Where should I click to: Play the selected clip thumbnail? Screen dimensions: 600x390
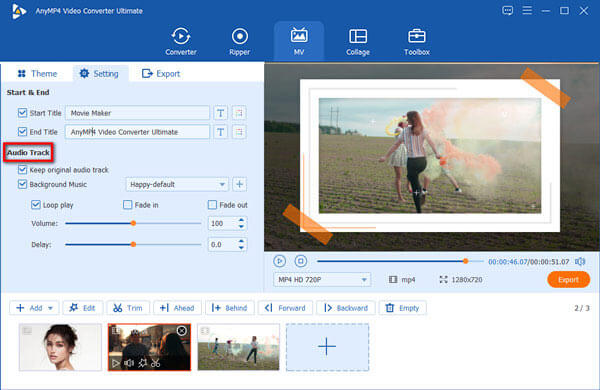click(116, 363)
